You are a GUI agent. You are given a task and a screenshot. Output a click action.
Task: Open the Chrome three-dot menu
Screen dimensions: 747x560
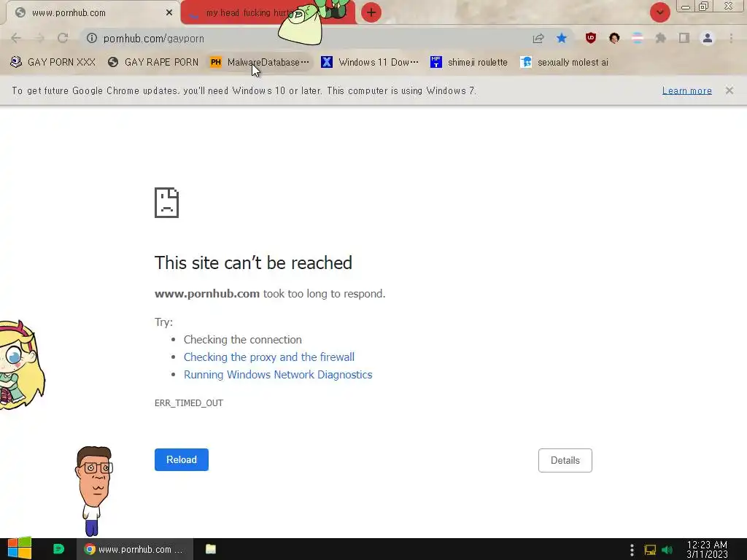pos(731,38)
